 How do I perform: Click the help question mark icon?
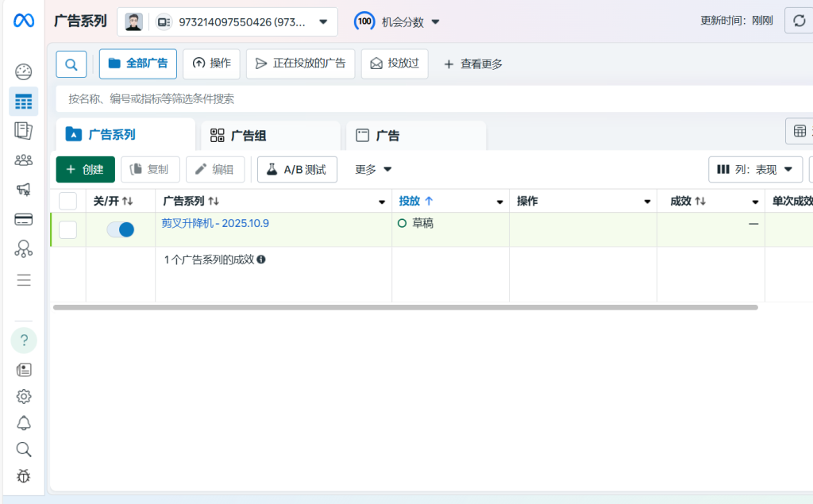pyautogui.click(x=24, y=340)
